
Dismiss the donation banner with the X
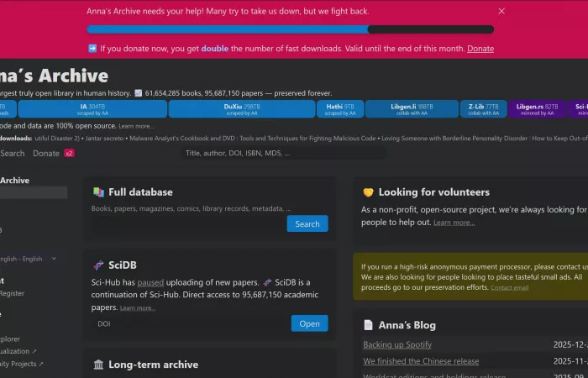click(x=501, y=12)
